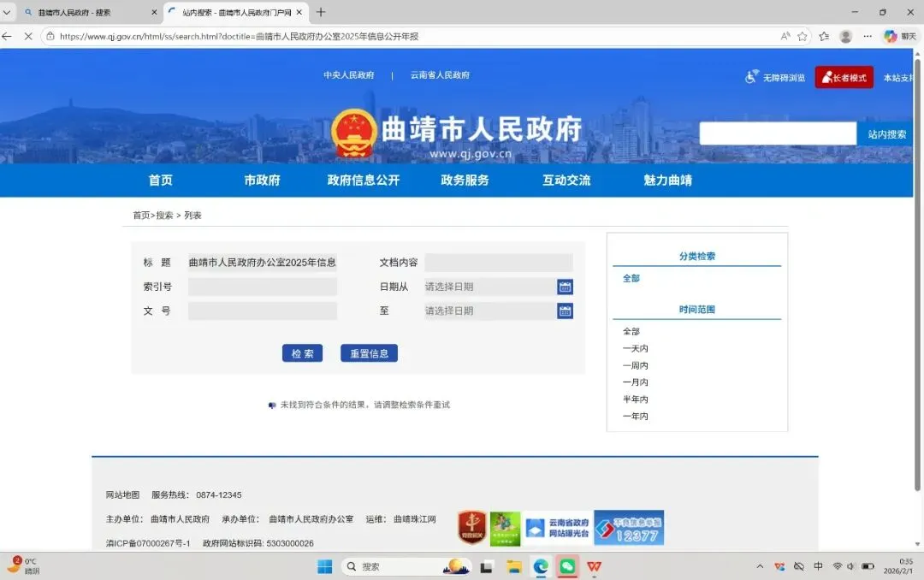
Task: Open WeChat from the taskbar
Action: pos(567,567)
